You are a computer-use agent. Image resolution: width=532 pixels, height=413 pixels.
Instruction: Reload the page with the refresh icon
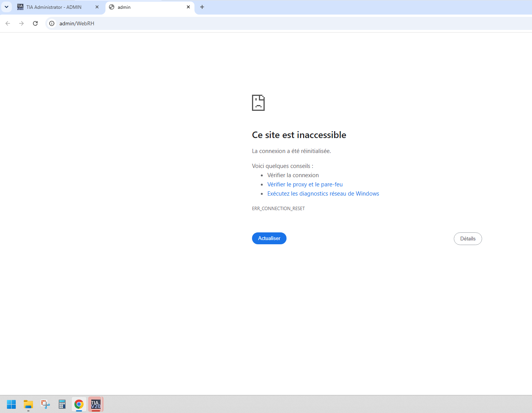tap(35, 23)
